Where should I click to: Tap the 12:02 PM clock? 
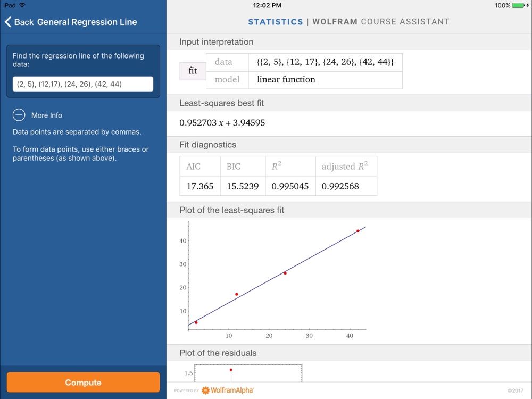pyautogui.click(x=267, y=5)
